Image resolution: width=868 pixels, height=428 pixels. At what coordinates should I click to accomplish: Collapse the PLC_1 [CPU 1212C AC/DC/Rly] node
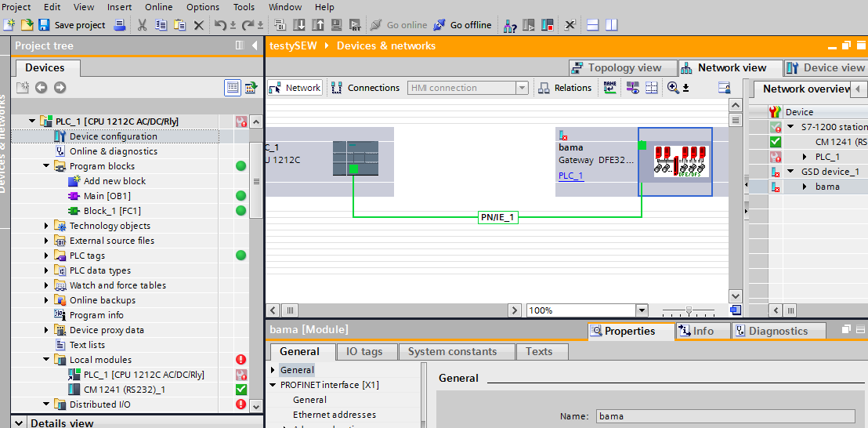click(32, 122)
